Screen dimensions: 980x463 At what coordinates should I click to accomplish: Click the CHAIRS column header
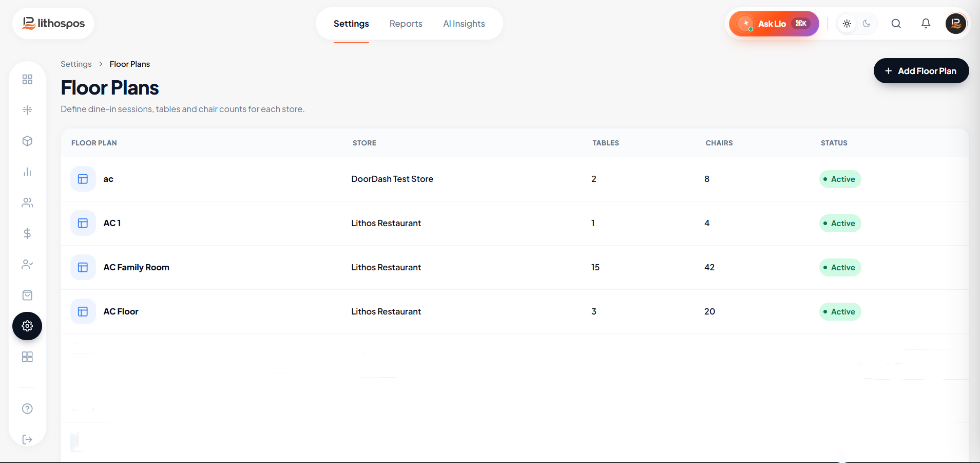719,143
